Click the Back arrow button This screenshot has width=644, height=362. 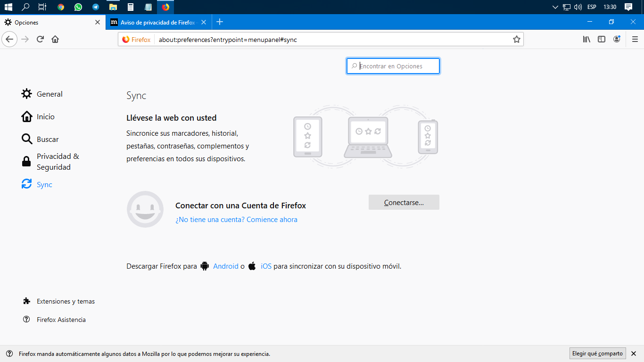(x=9, y=40)
